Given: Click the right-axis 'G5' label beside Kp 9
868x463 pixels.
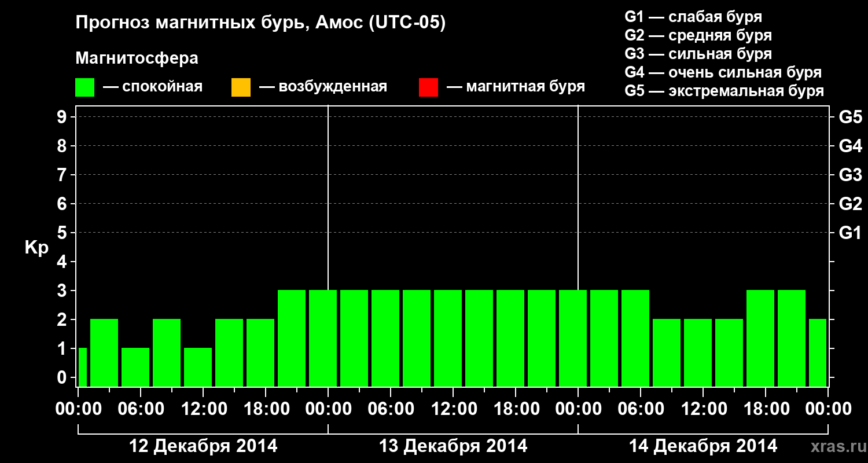Looking at the screenshot, I should pos(850,117).
